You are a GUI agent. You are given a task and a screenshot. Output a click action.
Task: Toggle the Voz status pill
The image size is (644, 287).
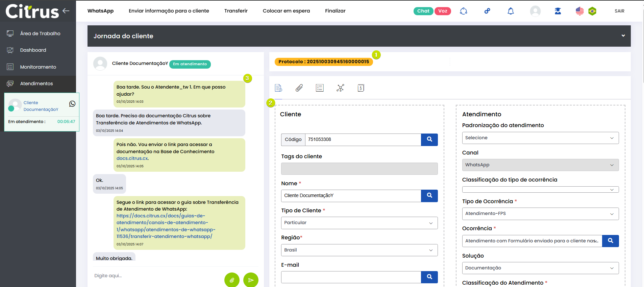tap(443, 11)
